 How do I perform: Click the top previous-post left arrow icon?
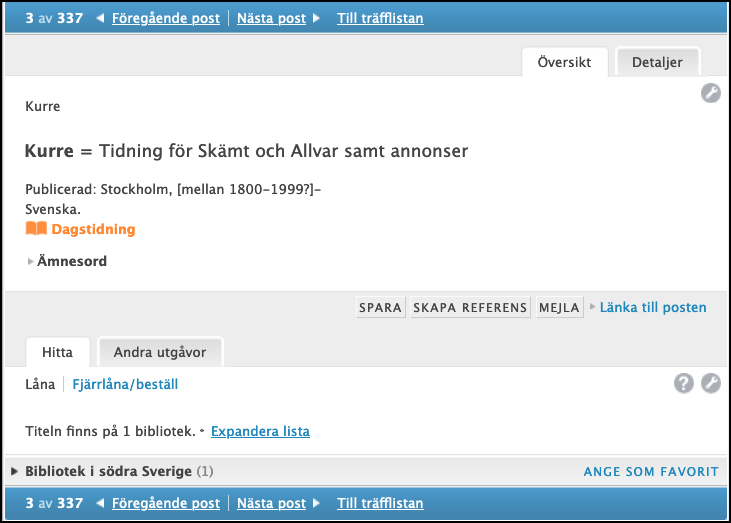(100, 18)
